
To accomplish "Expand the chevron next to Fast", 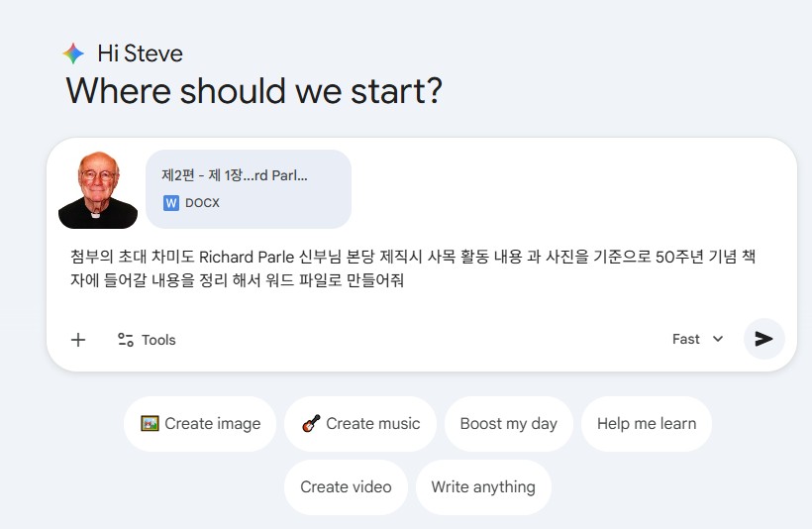I will (718, 339).
